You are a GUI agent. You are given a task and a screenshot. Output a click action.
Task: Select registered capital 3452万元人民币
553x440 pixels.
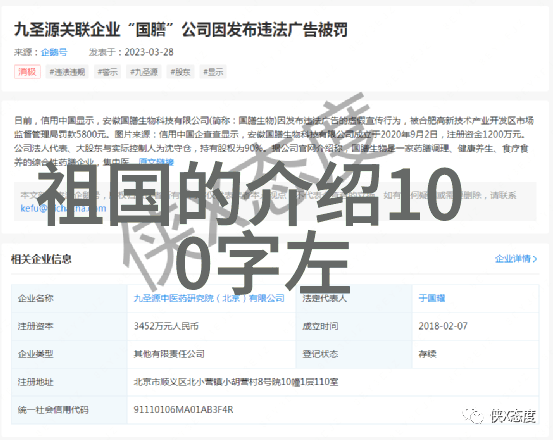(x=166, y=326)
